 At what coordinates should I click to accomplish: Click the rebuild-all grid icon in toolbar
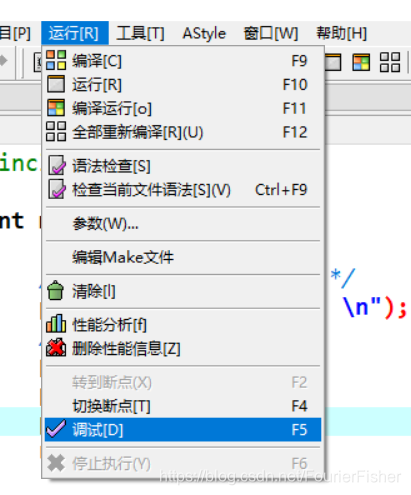point(390,62)
